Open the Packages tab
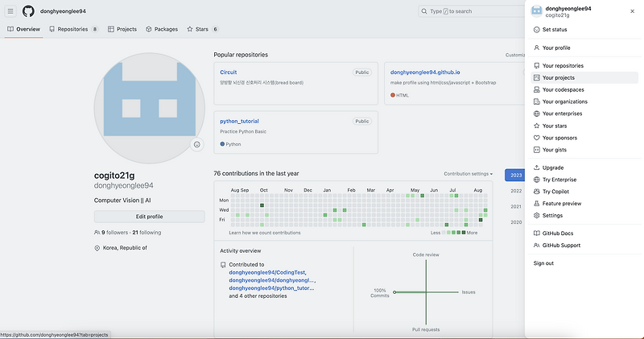The image size is (644, 339). pyautogui.click(x=162, y=29)
